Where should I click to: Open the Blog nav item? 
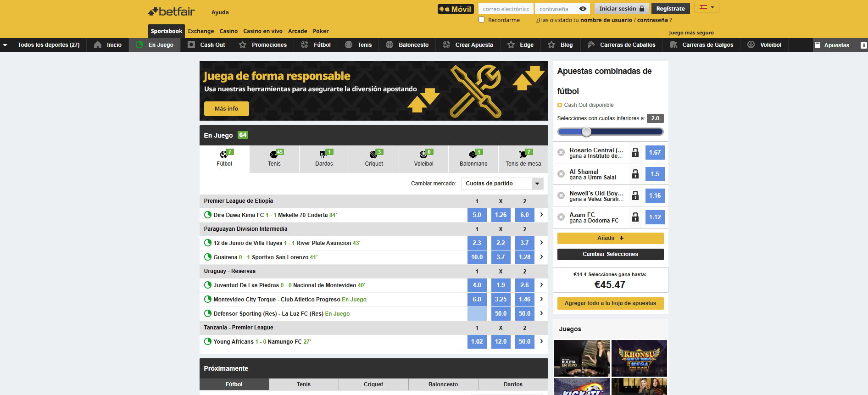coord(560,45)
